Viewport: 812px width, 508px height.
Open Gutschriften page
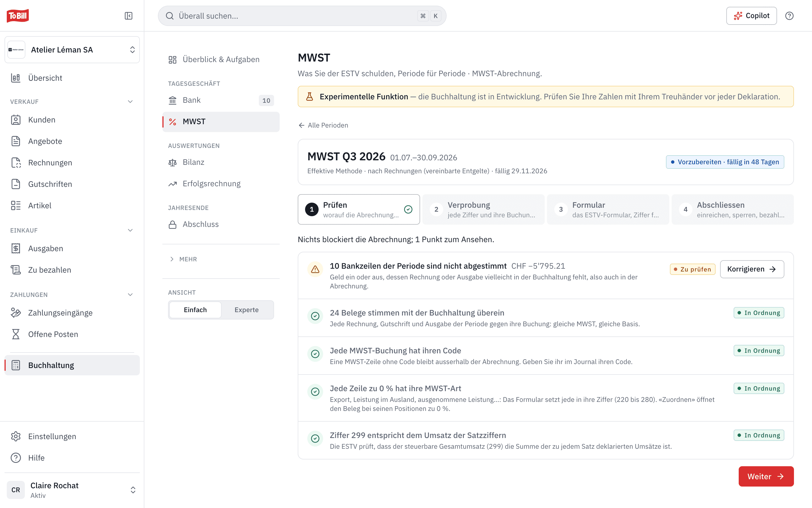[x=72, y=184]
